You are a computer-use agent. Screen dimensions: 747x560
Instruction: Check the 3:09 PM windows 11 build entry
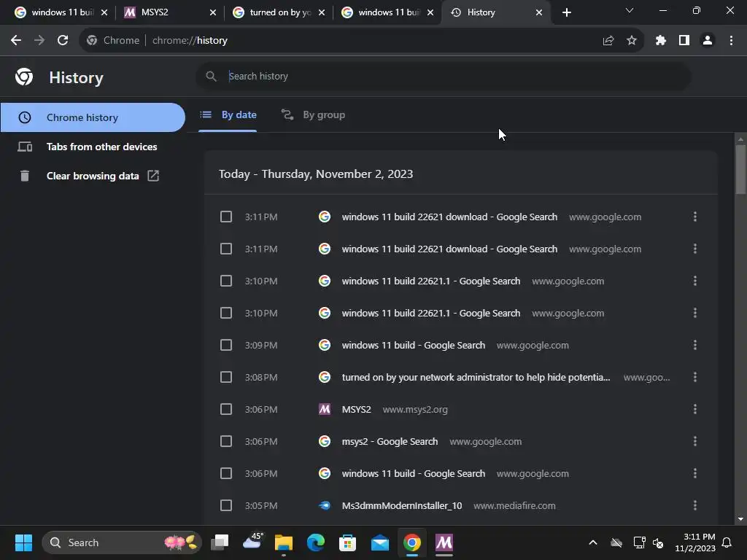(x=226, y=345)
